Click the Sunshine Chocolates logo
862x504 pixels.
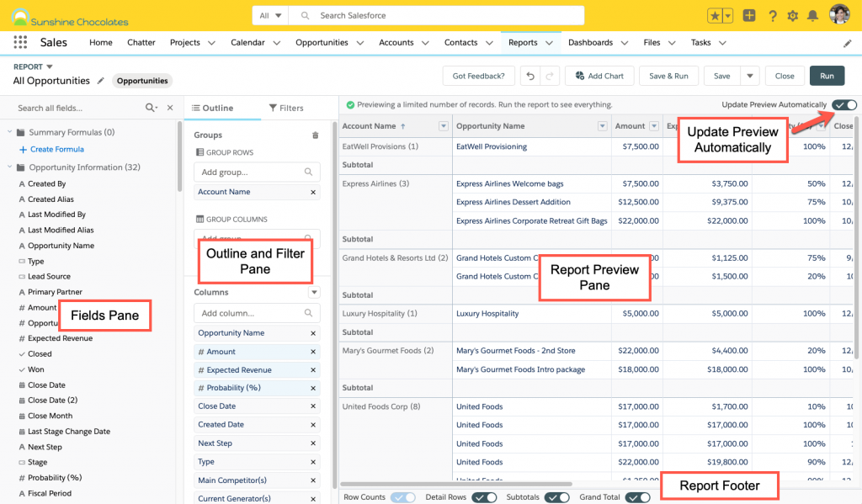70,19
